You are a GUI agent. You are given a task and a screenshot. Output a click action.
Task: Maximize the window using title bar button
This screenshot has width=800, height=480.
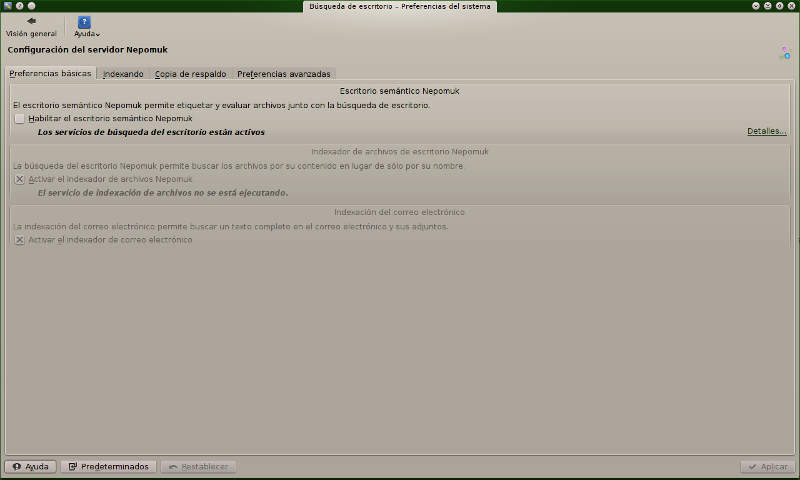point(780,6)
